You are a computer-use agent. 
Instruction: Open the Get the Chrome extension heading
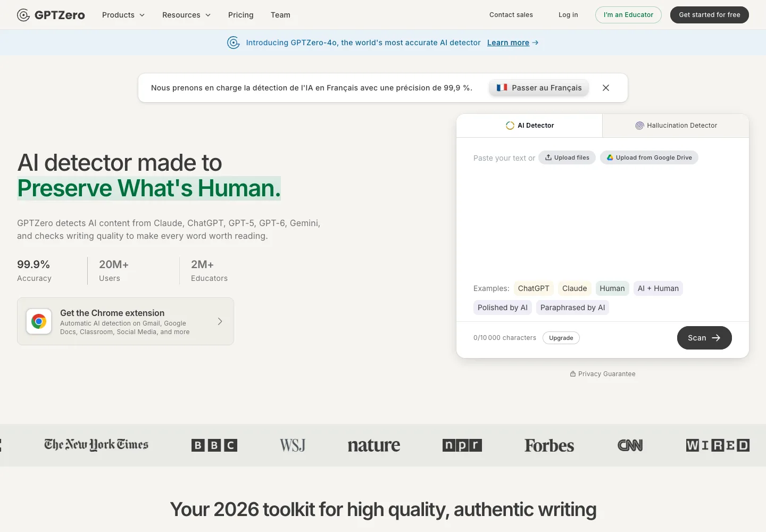point(112,313)
